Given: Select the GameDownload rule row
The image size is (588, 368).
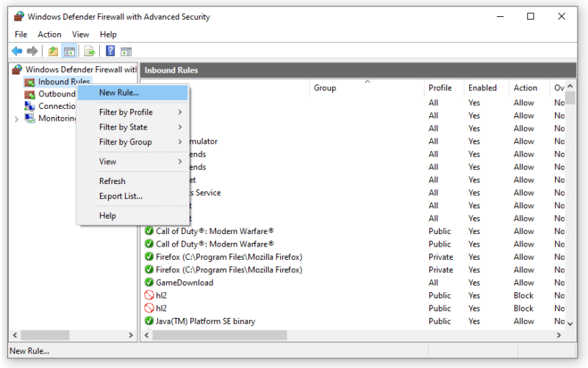Looking at the screenshot, I should pos(354,283).
